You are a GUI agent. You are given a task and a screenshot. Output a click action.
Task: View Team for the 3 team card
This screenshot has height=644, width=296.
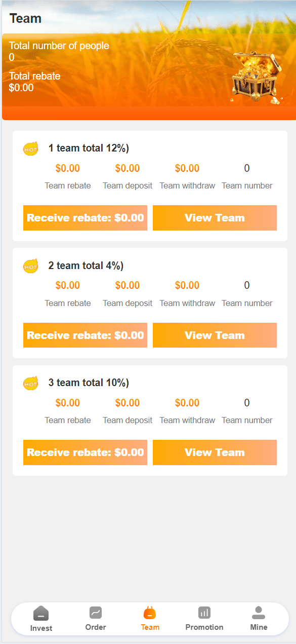tap(215, 452)
